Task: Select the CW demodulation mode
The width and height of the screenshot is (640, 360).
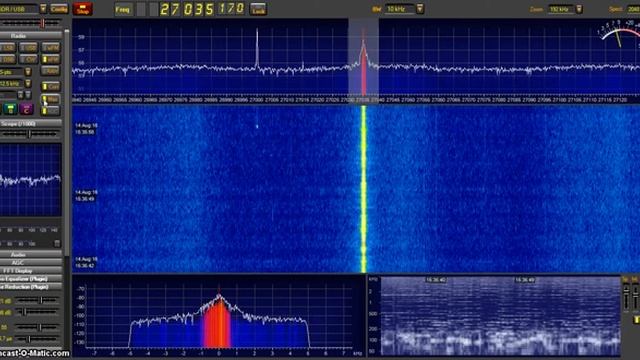Action: click(x=28, y=60)
